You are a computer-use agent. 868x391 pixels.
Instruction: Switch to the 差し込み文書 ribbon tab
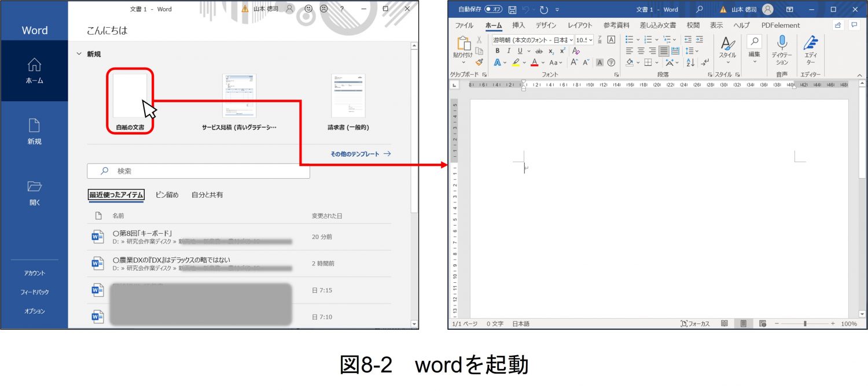point(658,25)
